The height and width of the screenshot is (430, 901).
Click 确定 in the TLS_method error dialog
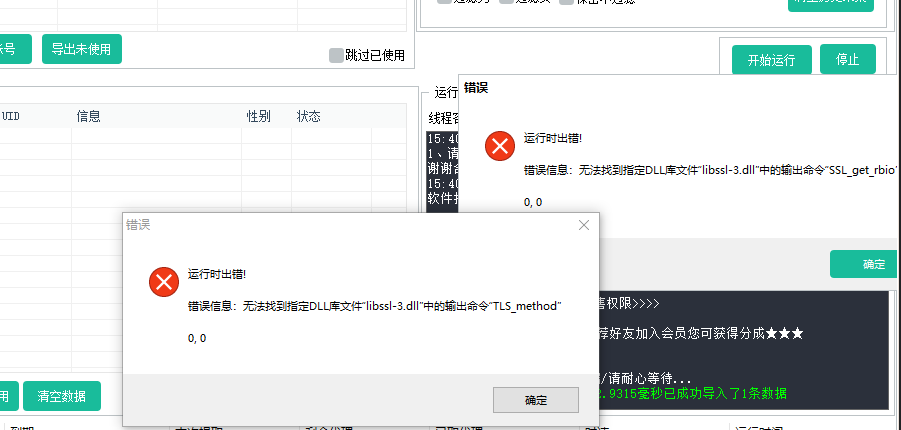[x=536, y=400]
